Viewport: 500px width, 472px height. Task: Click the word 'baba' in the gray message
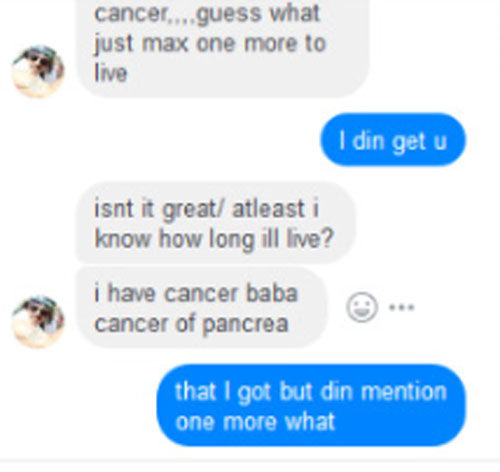pos(271,293)
